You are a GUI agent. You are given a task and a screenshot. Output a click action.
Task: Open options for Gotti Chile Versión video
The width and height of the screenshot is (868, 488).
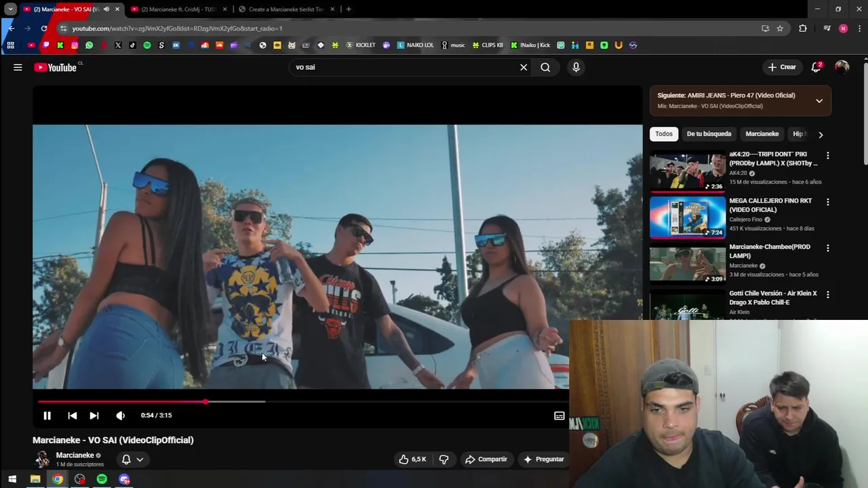(827, 295)
